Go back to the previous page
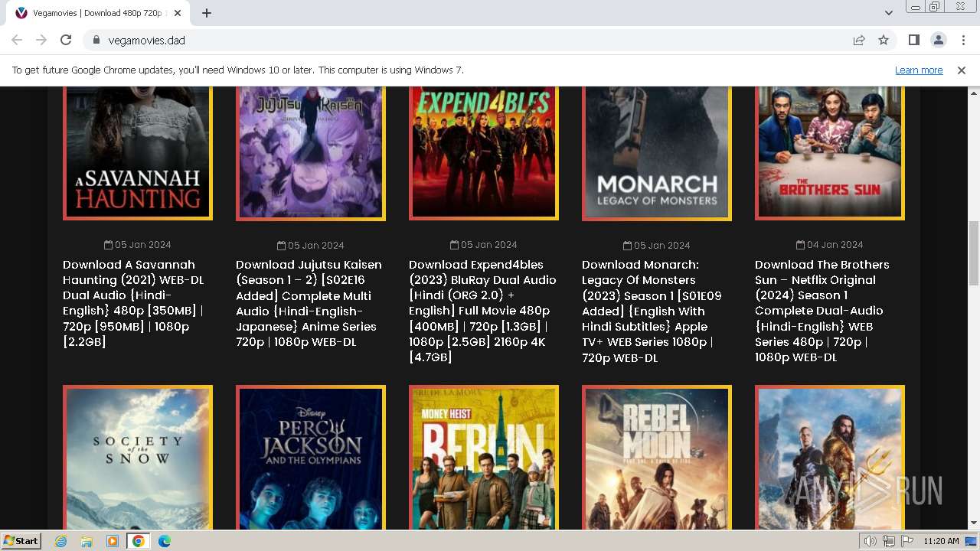Image resolution: width=980 pixels, height=551 pixels. click(17, 40)
